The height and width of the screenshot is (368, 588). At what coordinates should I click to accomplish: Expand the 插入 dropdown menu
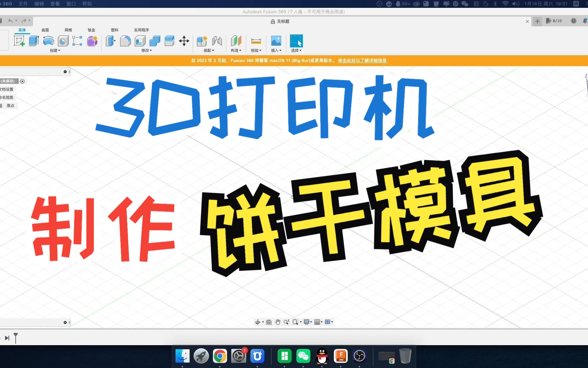click(x=276, y=50)
